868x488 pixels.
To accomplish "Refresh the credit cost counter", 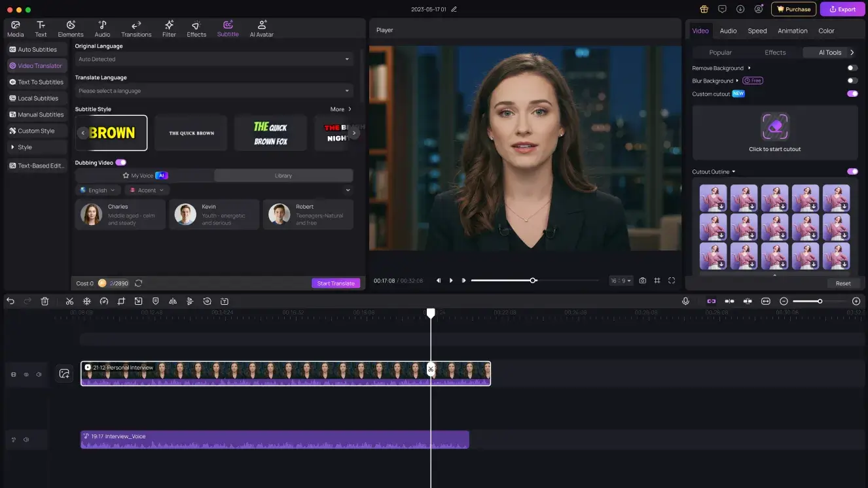I will pyautogui.click(x=138, y=283).
